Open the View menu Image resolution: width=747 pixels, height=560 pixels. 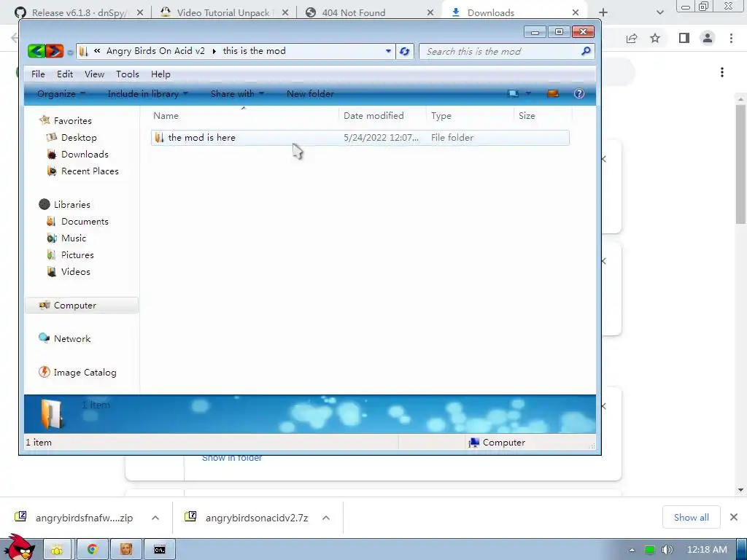pos(94,74)
